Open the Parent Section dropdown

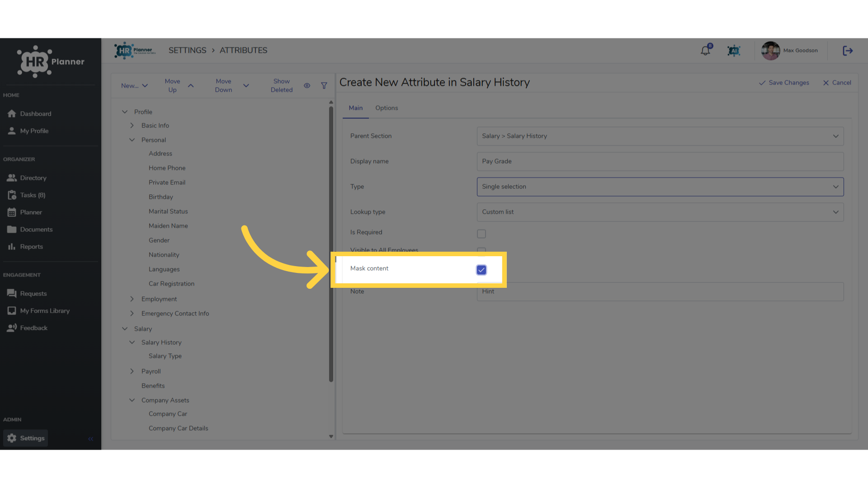(x=660, y=136)
